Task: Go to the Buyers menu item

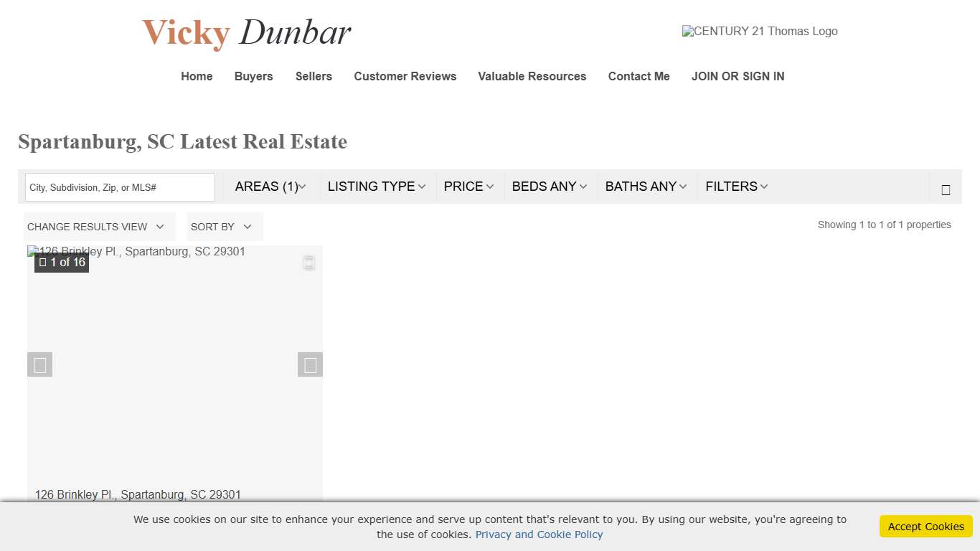Action: pyautogui.click(x=253, y=77)
